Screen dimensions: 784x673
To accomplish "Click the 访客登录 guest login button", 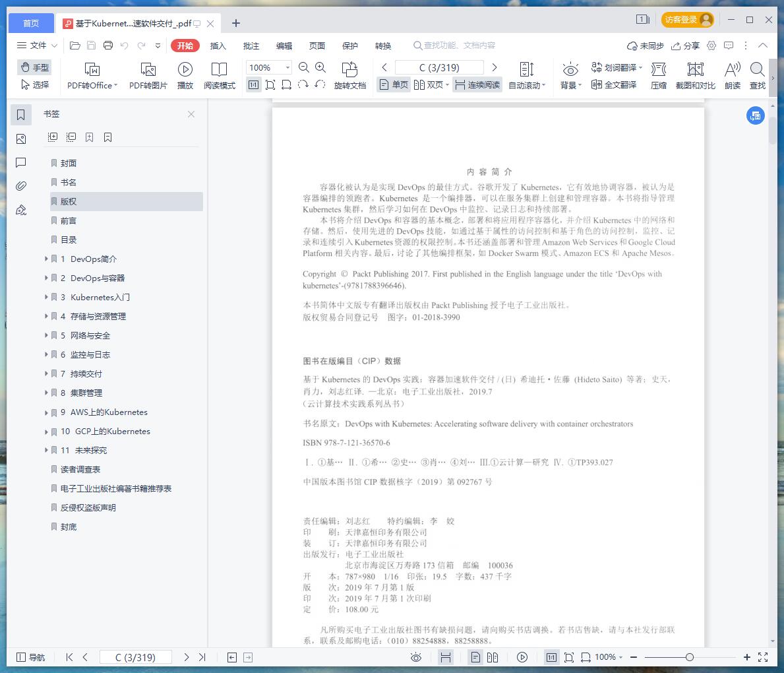I will point(688,20).
